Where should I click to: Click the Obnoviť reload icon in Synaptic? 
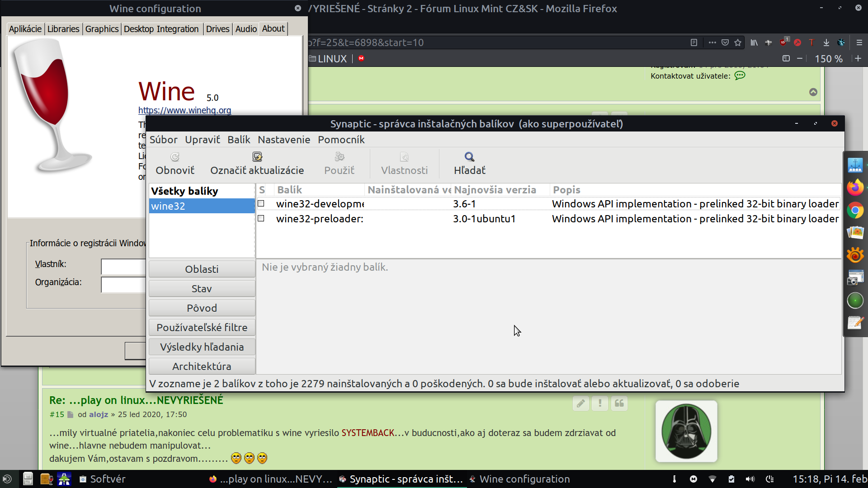pos(175,157)
